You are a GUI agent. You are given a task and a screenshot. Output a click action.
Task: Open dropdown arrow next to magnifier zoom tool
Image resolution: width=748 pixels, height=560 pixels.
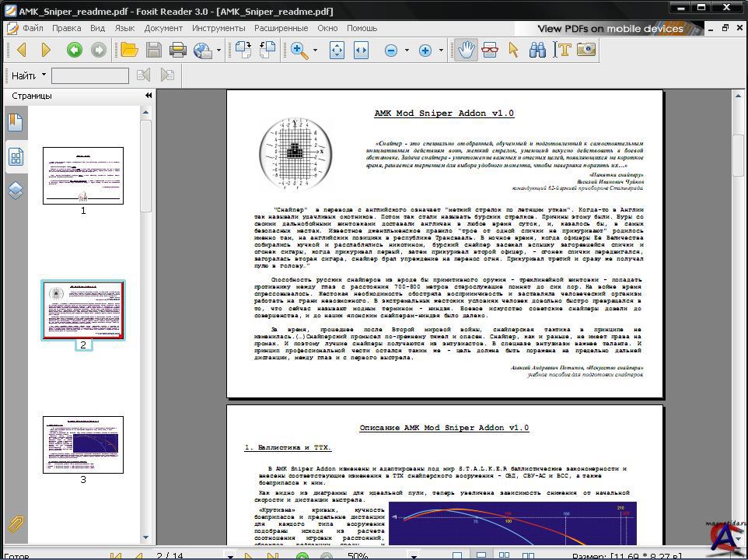[x=315, y=51]
